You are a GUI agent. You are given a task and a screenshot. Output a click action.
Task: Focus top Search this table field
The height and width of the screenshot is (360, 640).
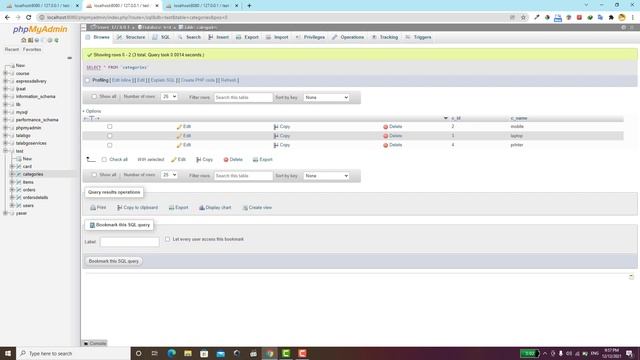click(243, 98)
